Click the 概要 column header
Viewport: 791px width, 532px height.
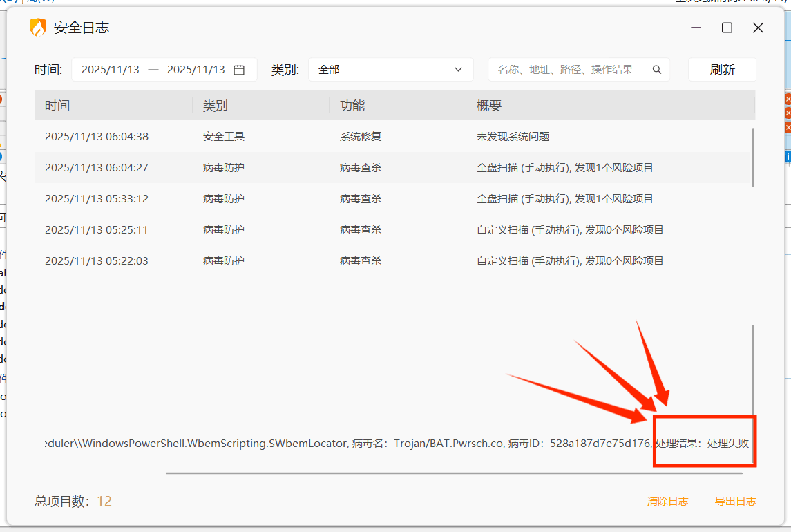click(488, 106)
